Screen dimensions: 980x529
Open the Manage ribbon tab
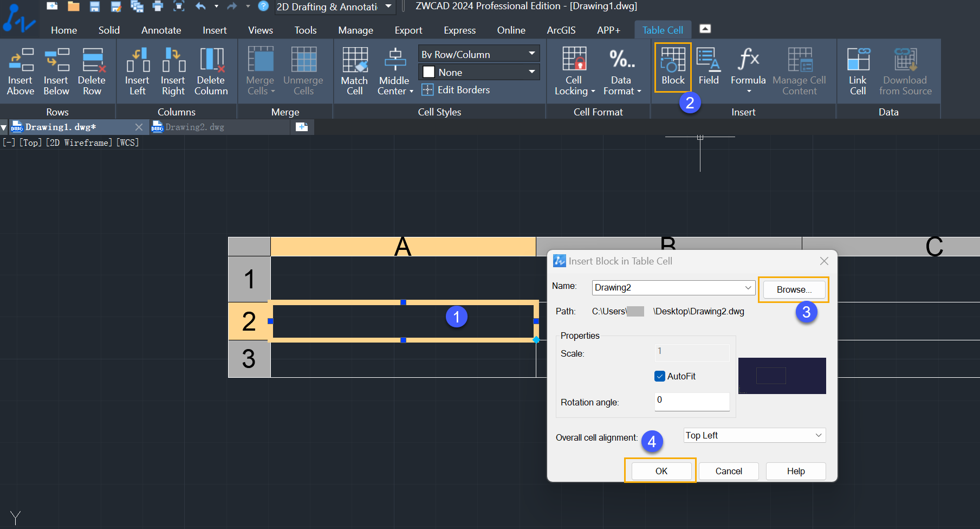(355, 30)
